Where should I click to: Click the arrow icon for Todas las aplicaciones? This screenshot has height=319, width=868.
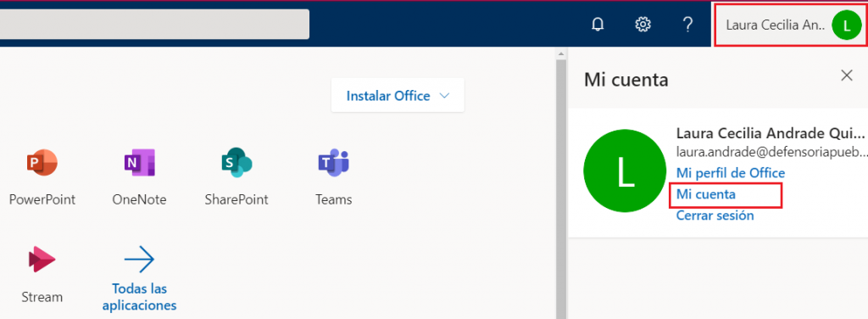point(139,260)
